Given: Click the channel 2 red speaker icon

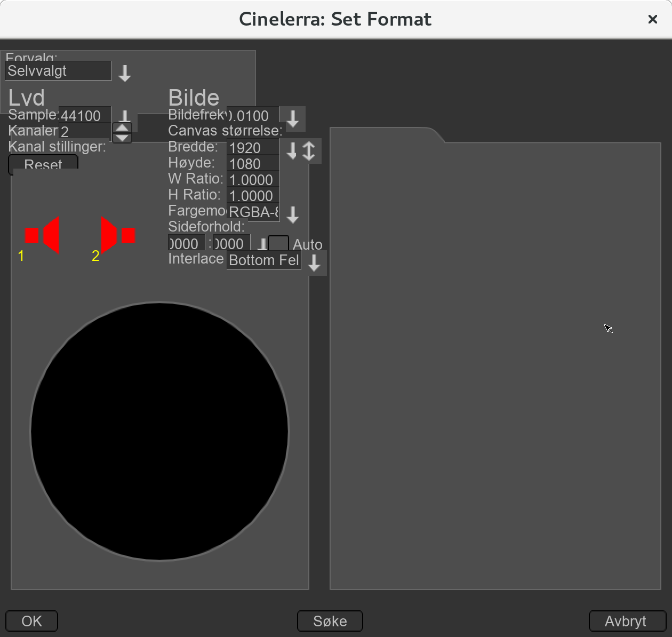Looking at the screenshot, I should pos(117,235).
